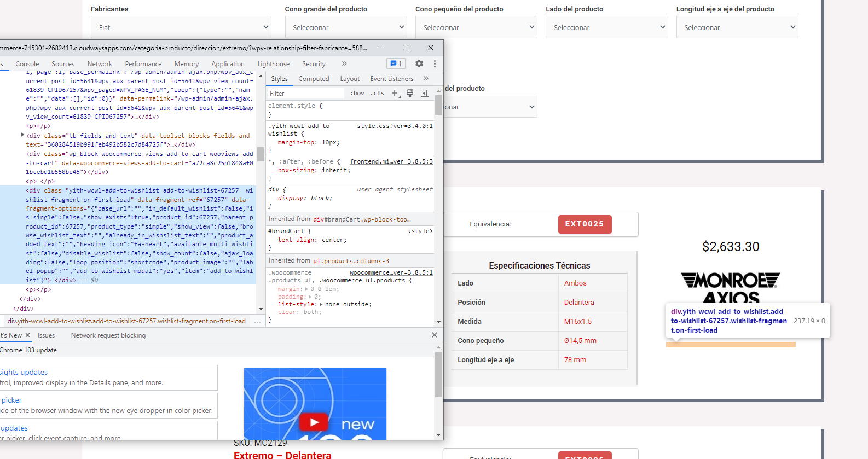Switch to Console panel tab
Image resolution: width=868 pixels, height=459 pixels.
(x=27, y=64)
